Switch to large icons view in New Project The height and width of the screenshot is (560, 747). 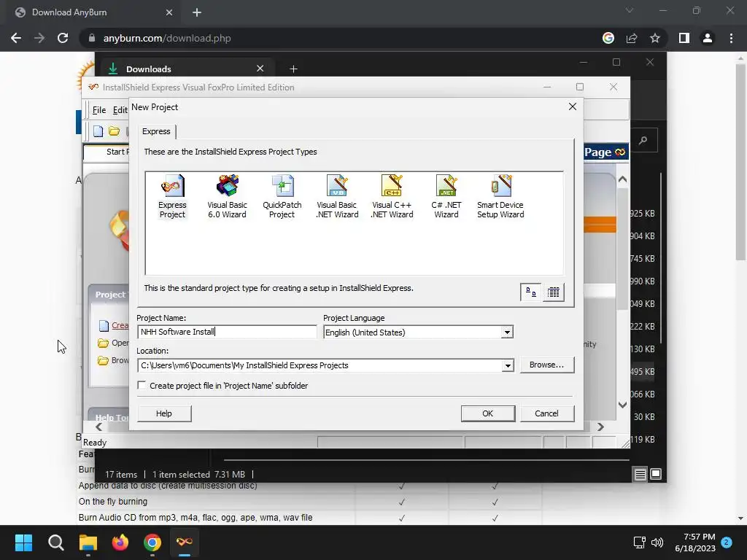click(531, 292)
